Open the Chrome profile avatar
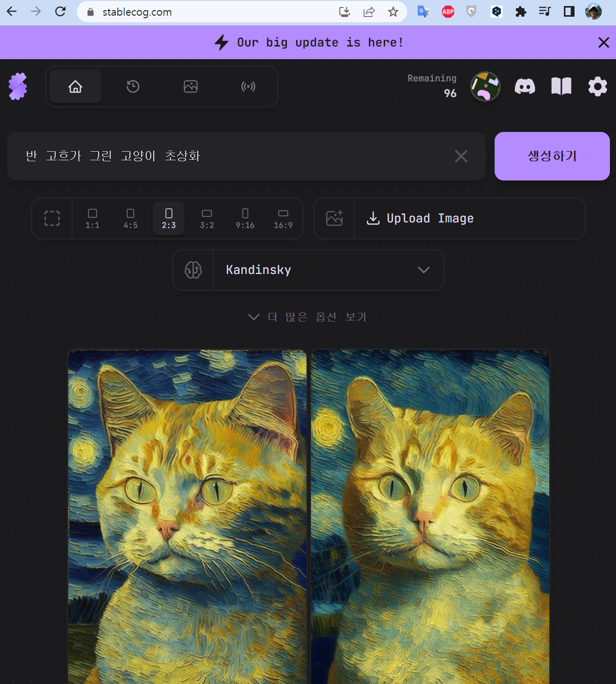This screenshot has width=616, height=684. (x=593, y=12)
